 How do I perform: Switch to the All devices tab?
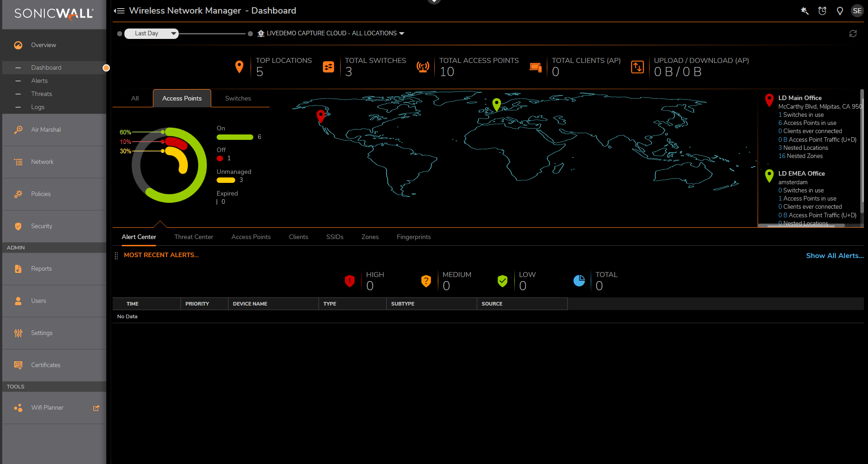tap(135, 98)
